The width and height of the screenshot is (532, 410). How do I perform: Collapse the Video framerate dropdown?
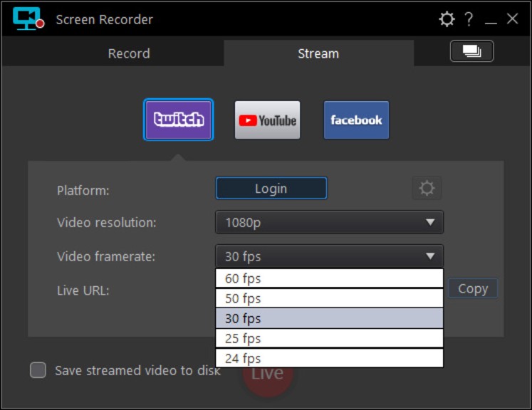[x=330, y=256]
